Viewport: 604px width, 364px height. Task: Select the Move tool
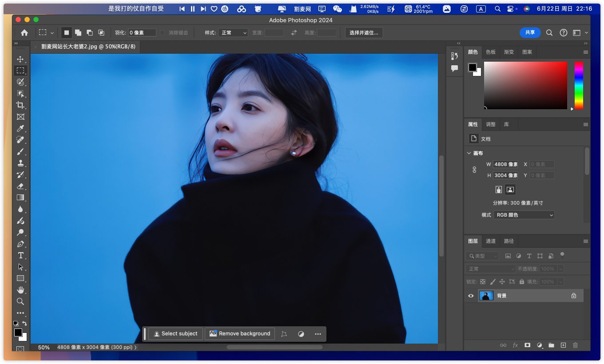(20, 59)
